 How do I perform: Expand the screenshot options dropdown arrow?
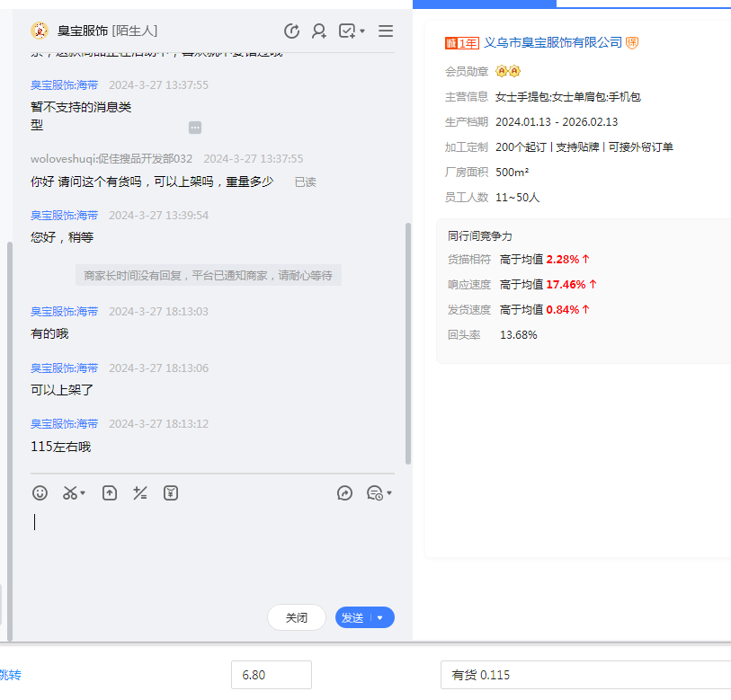(x=84, y=494)
